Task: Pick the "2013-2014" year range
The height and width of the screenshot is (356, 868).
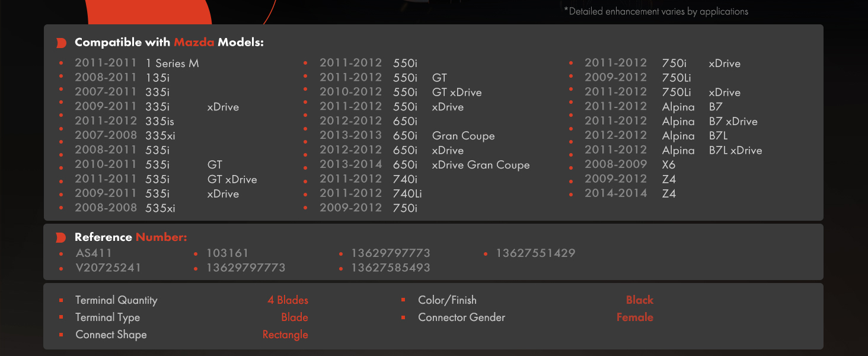Action: pos(351,165)
